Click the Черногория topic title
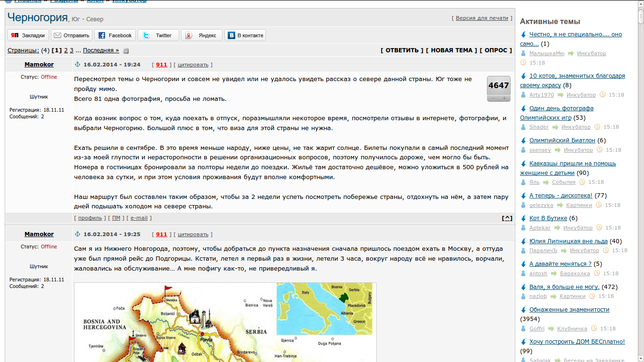 tap(38, 18)
